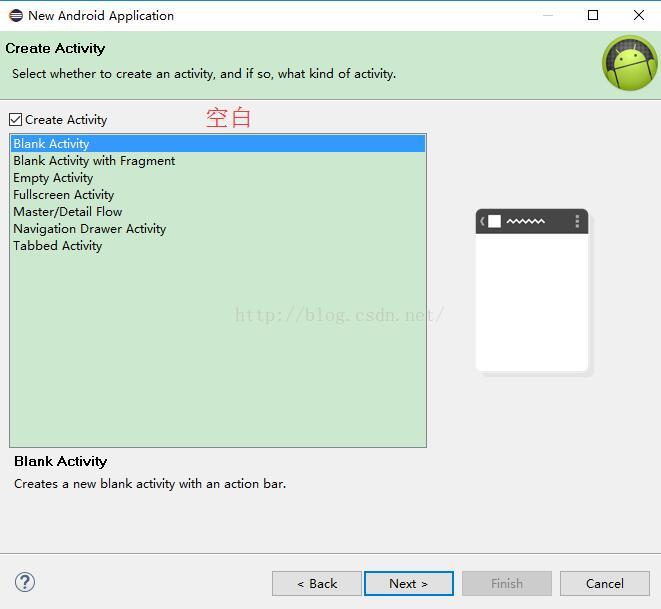661x609 pixels.
Task: Choose Navigation Drawer Activity
Action: coord(218,229)
